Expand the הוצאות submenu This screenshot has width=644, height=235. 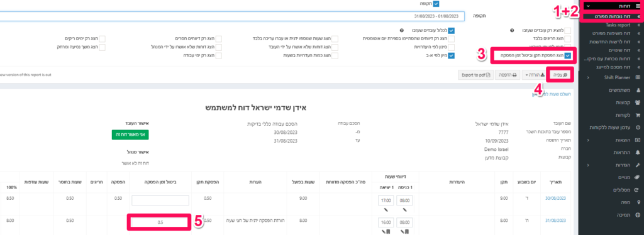click(x=588, y=140)
